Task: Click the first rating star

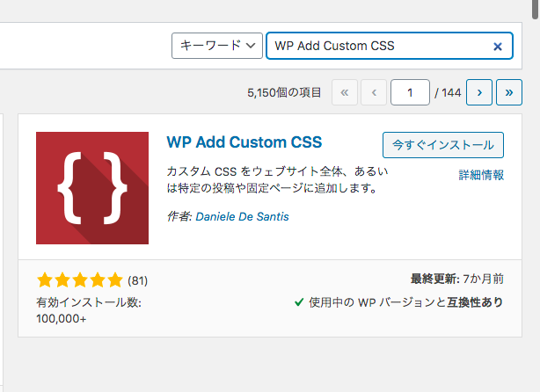Action: click(x=45, y=281)
